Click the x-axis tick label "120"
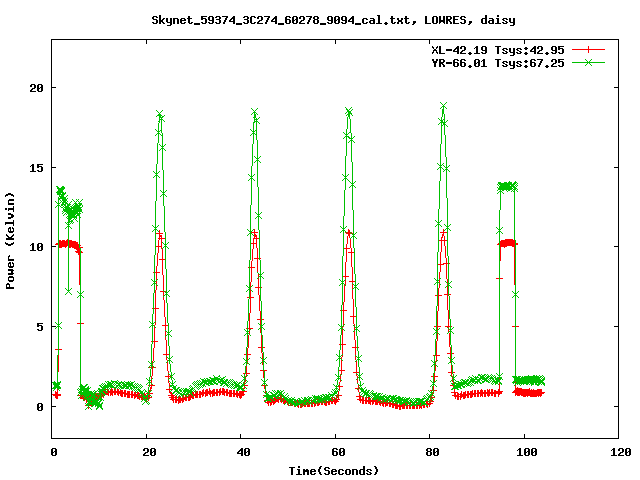Image resolution: width=640 pixels, height=480 pixels. (x=621, y=452)
